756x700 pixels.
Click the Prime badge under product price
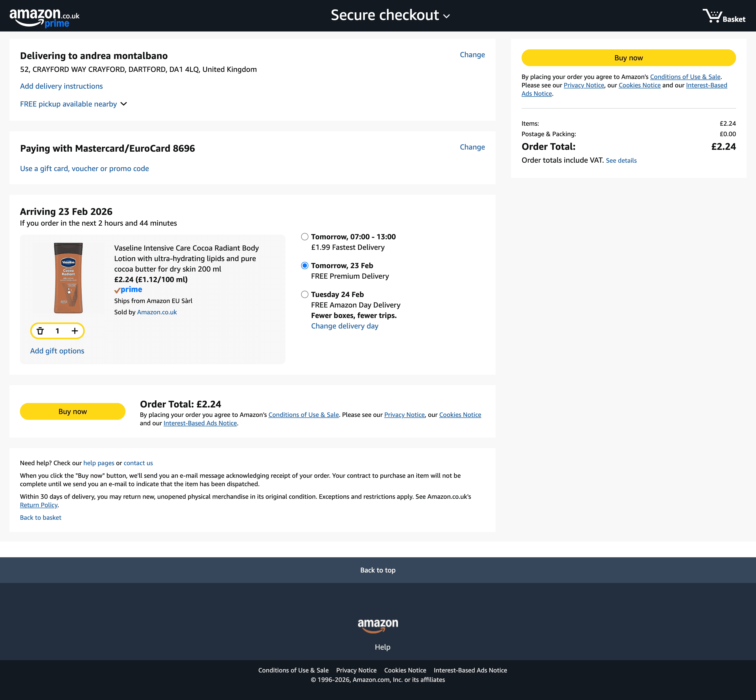click(x=128, y=290)
